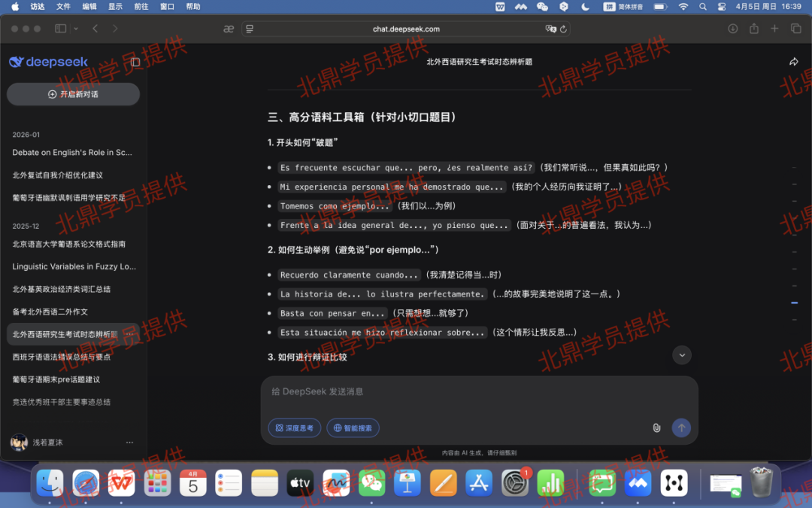Open the 前往 menu
Viewport: 812px width, 508px height.
tap(141, 7)
